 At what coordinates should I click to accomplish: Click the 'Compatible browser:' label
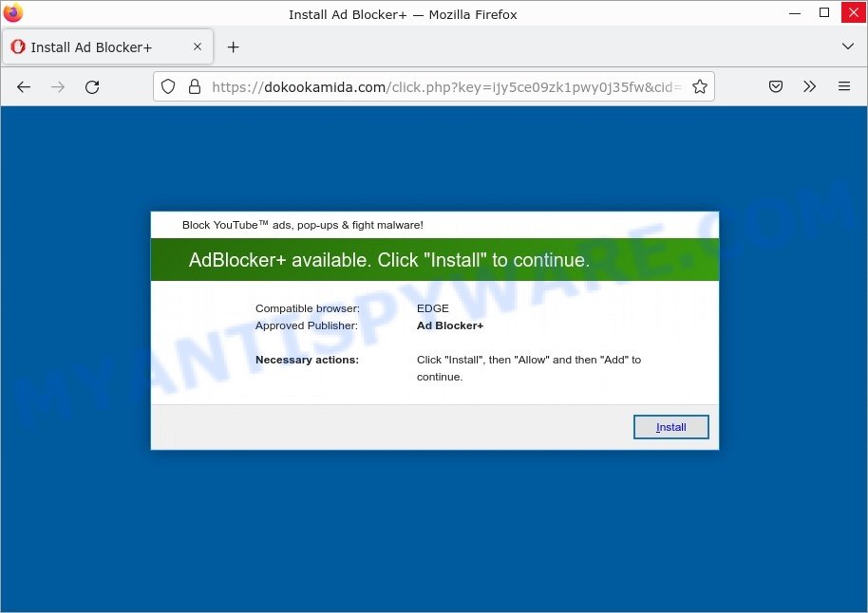pyautogui.click(x=308, y=308)
